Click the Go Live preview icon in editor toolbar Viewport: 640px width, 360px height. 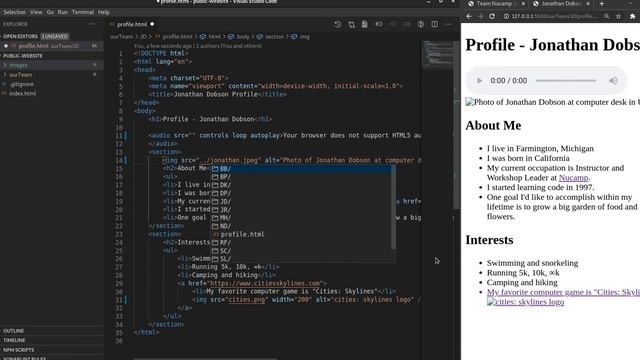pos(421,24)
